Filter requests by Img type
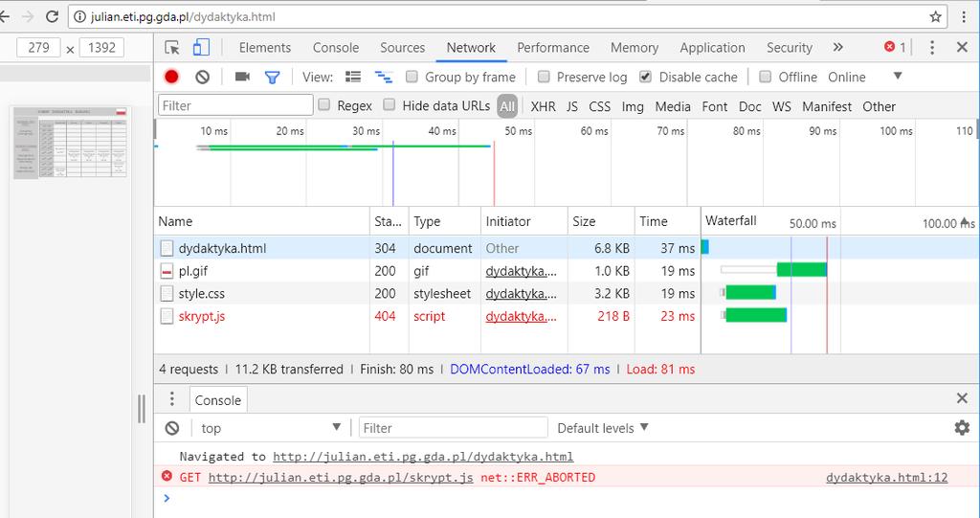Viewport: 980px width, 518px height. [633, 106]
